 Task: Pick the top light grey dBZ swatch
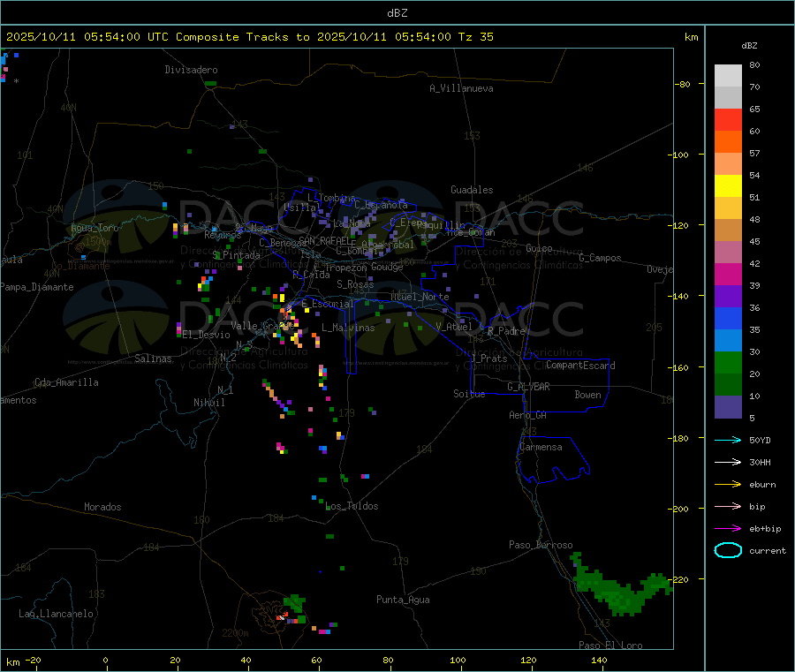click(x=728, y=76)
